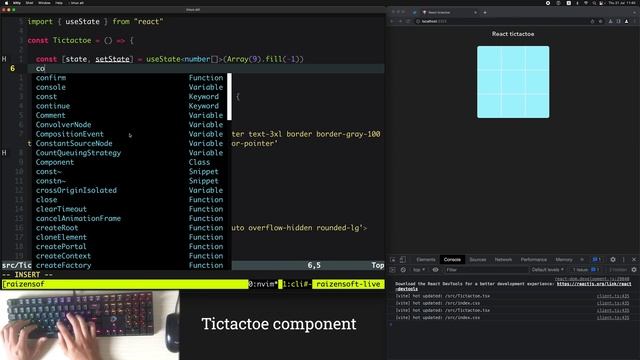The width and height of the screenshot is (640, 360).
Task: Pick 'createPortal' function completion
Action: [130, 247]
